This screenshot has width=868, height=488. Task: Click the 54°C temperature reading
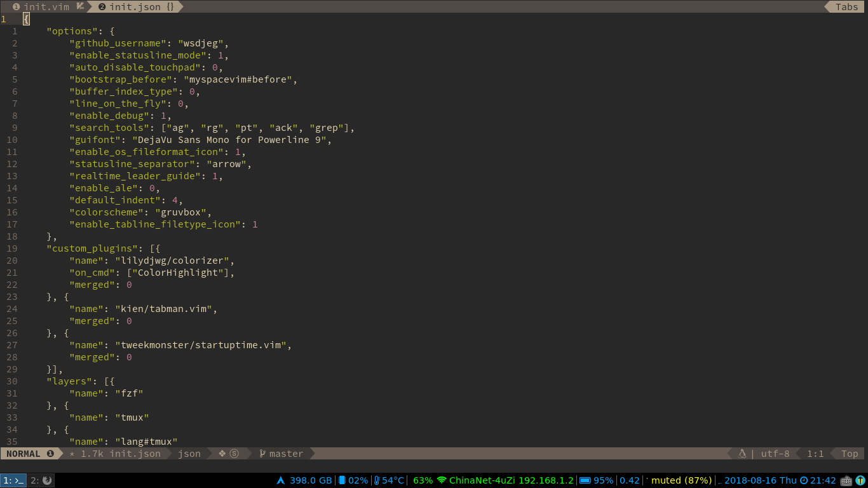393,480
